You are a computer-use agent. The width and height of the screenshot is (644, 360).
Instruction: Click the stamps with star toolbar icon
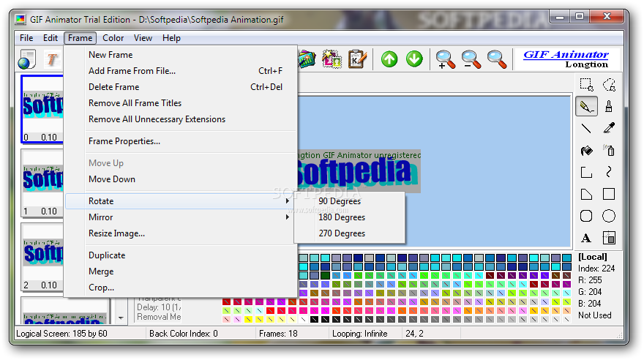[332, 59]
